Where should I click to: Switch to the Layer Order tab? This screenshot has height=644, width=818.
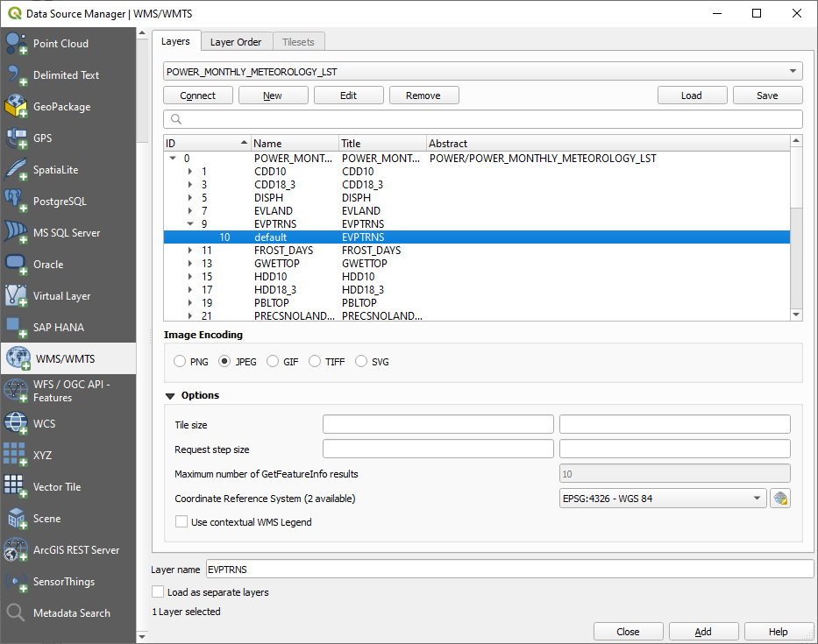click(x=236, y=42)
